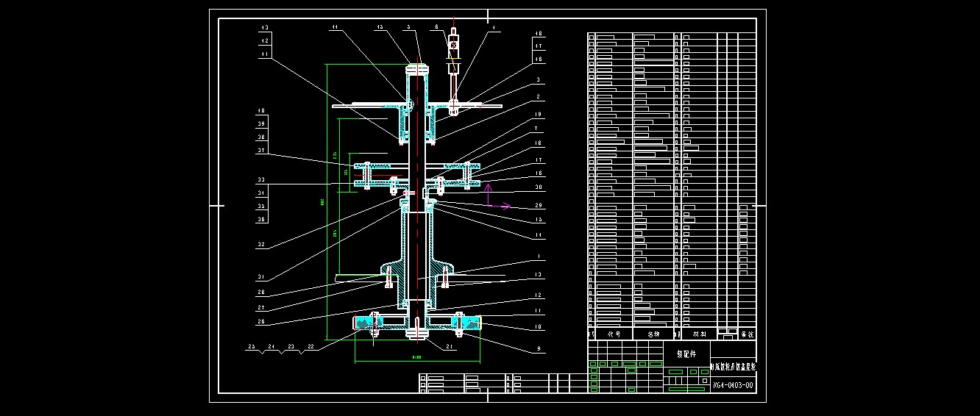Select part balloon number 9
The height and width of the screenshot is (416, 980).
point(539,348)
